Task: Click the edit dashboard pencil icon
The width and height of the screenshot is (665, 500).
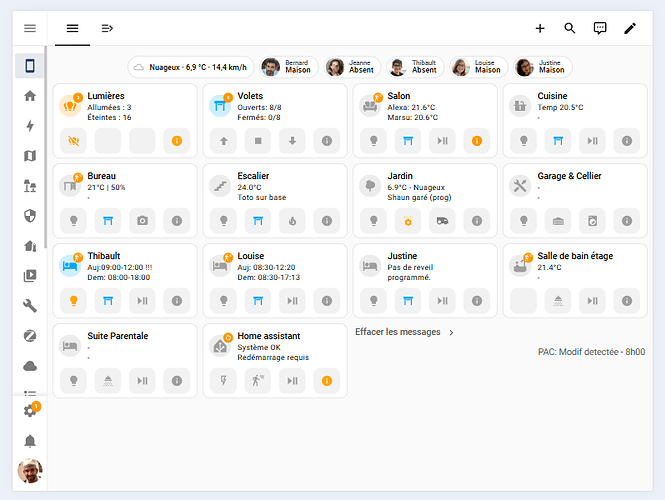Action: (630, 28)
